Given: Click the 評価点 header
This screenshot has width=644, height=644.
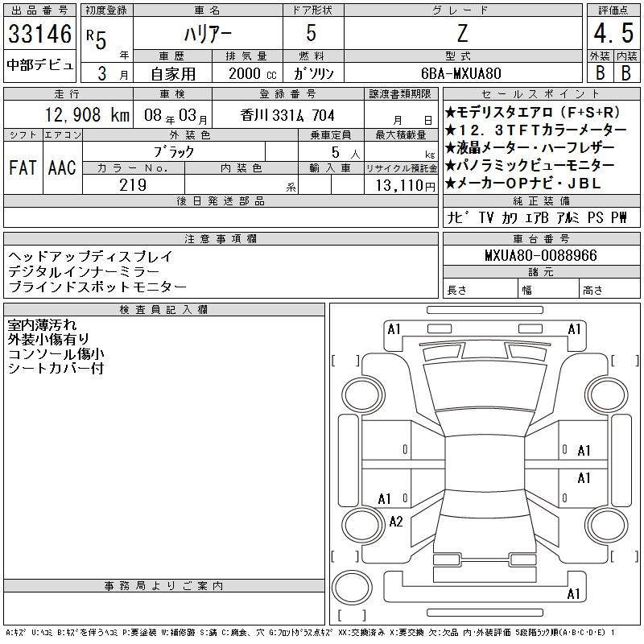Looking at the screenshot, I should tap(613, 10).
